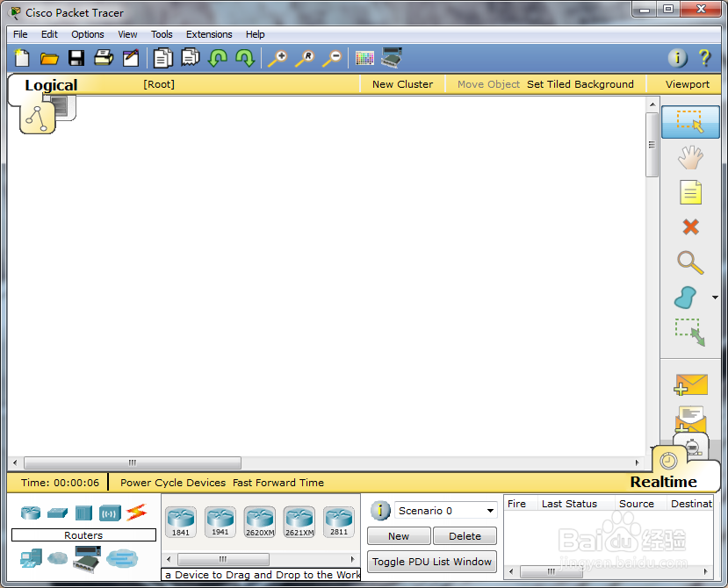Click New Cluster

tap(402, 84)
